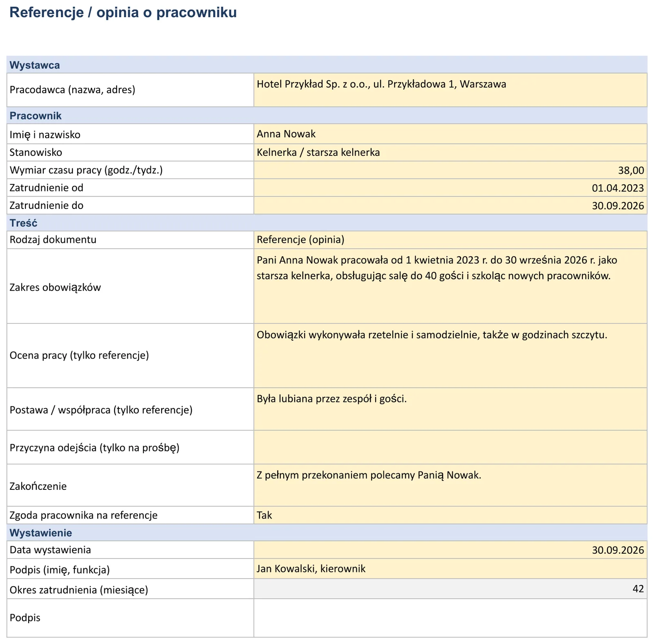Click the 30.09.2026 Zatrudnienie do cell
Viewport: 654px width, 644px height.
click(x=450, y=205)
